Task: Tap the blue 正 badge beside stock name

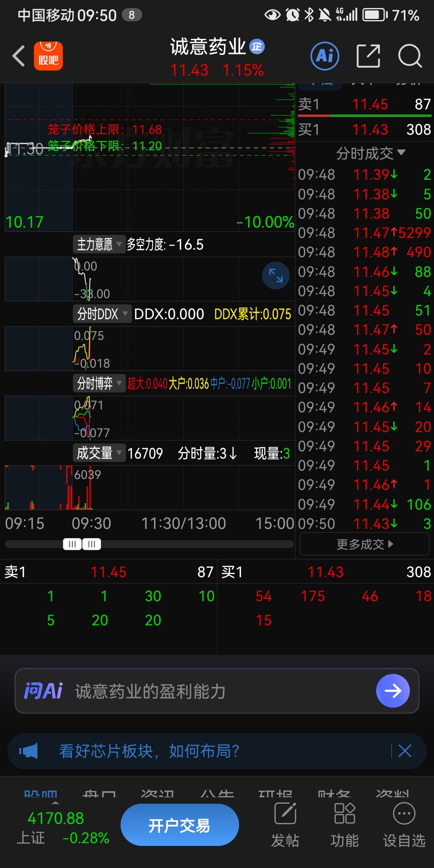Action: coord(257,47)
